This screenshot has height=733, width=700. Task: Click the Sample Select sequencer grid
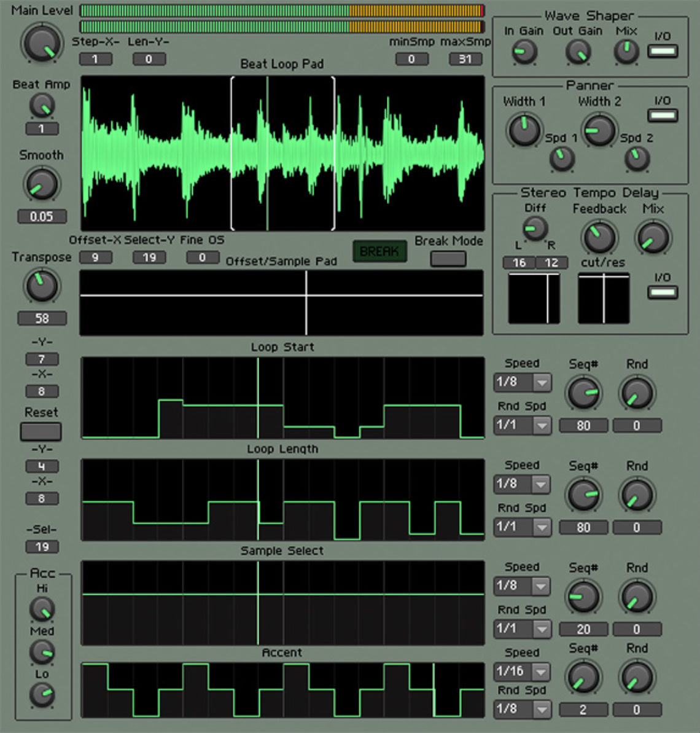[x=282, y=603]
